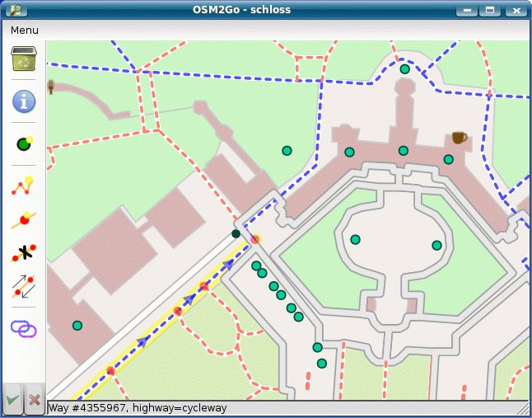Viewport: 532px width, 418px height.
Task: Minimize the OSM2Go window
Action: [x=467, y=10]
